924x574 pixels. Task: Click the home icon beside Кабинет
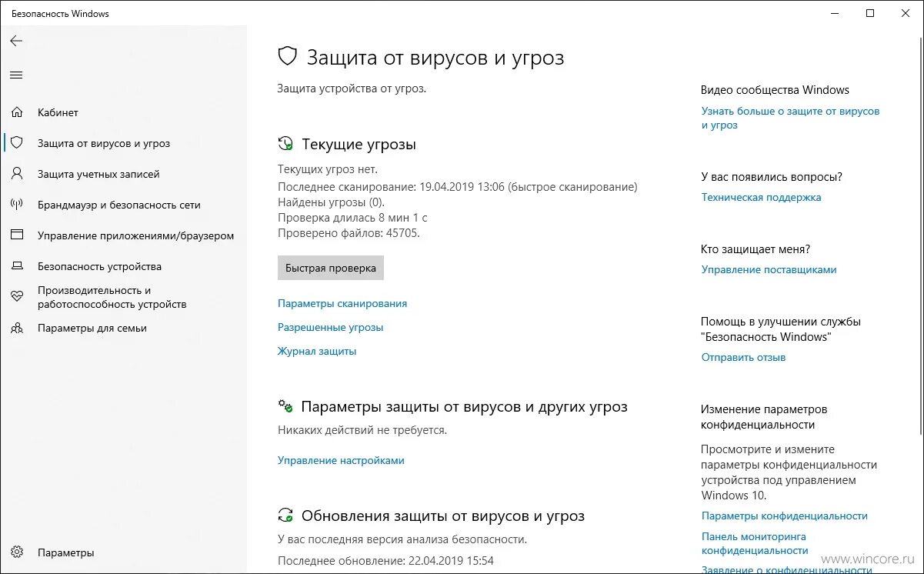point(17,112)
